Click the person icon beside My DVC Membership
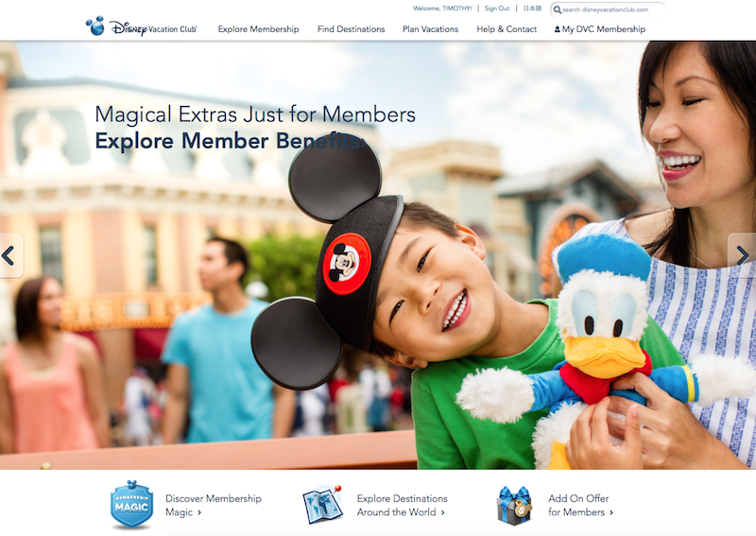 coord(558,29)
